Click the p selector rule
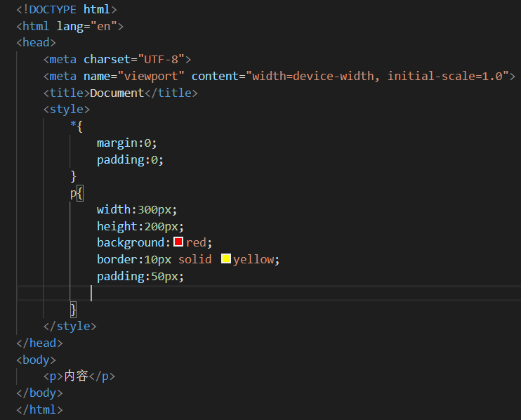 (73, 192)
